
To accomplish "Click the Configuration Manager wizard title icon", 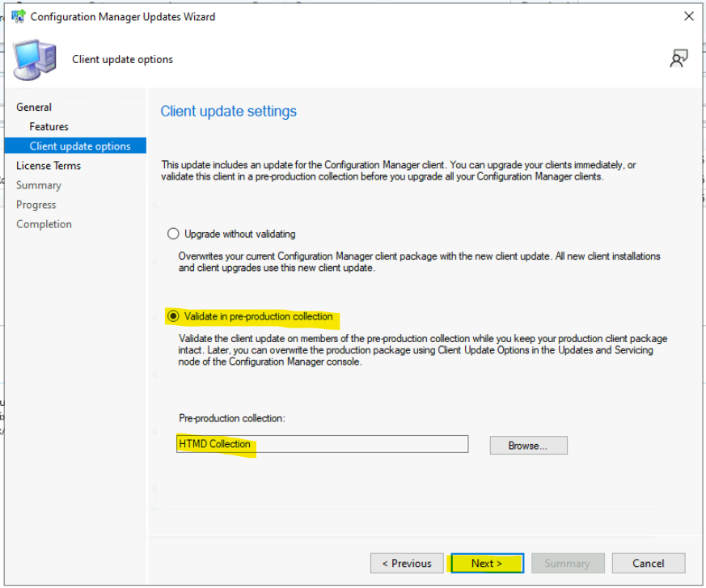I will tap(19, 16).
